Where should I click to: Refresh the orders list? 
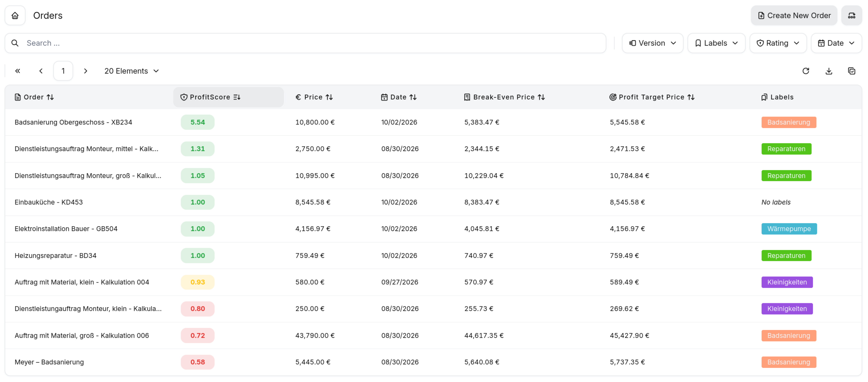point(806,71)
